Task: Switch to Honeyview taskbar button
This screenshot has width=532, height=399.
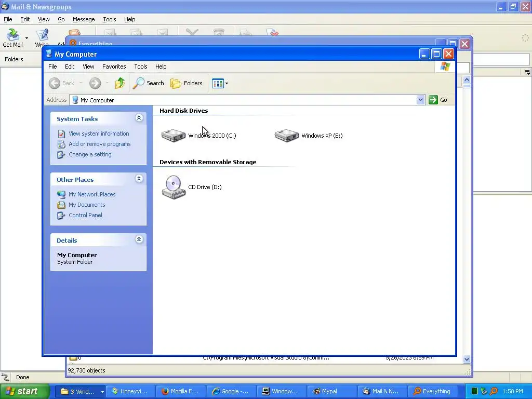Action: 130,391
